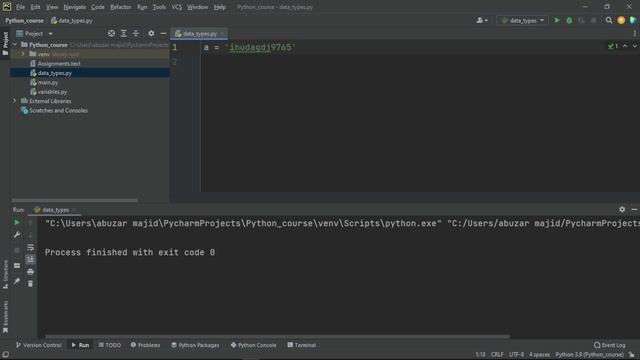Click the Run console horizontal scrollbar
Viewport: 640px width, 360px height.
[x=278, y=337]
